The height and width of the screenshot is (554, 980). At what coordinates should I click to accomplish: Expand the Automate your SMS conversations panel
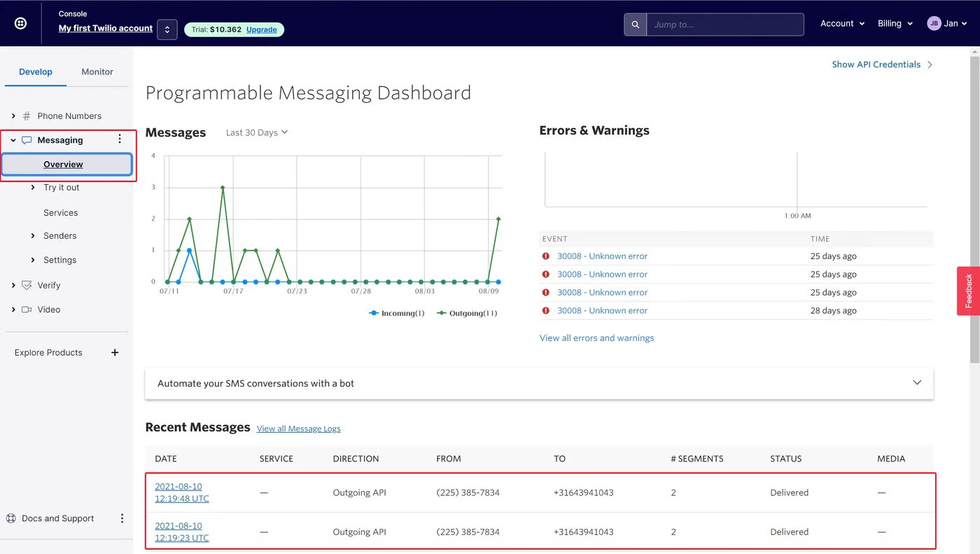click(x=539, y=383)
